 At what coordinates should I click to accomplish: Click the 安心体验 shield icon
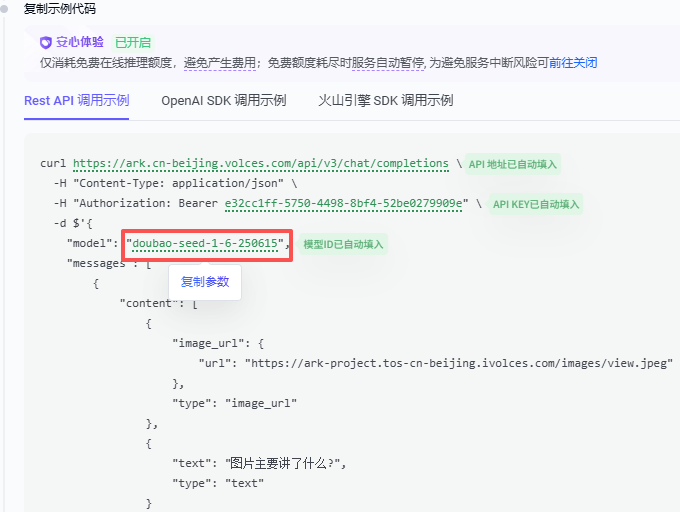pos(46,42)
